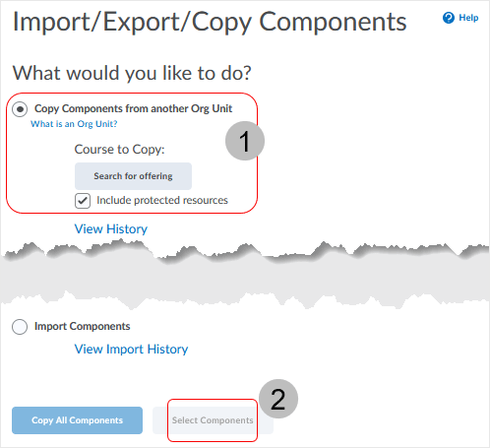Uncheck Include protected resources checkbox
This screenshot has height=448, width=490.
pyautogui.click(x=83, y=201)
